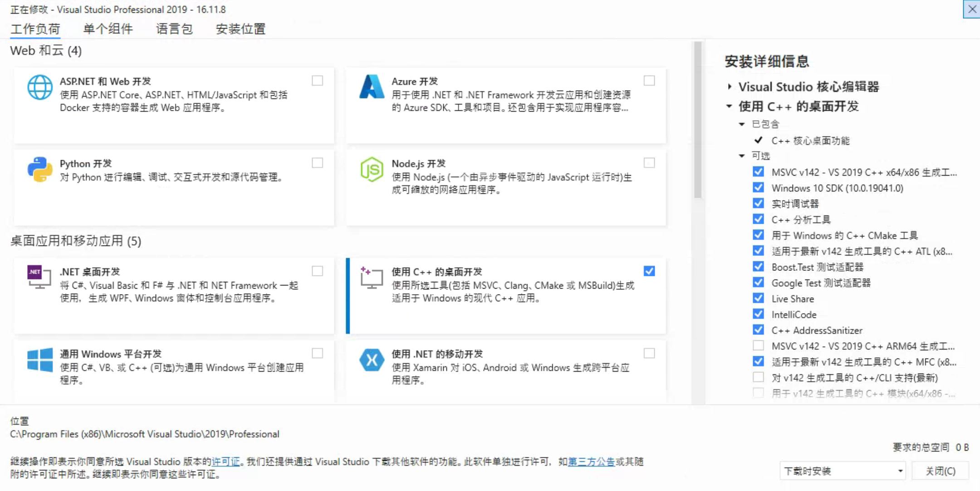Enable the MSVC v142 ARM64 build tools option
The height and width of the screenshot is (491, 980).
tap(758, 346)
